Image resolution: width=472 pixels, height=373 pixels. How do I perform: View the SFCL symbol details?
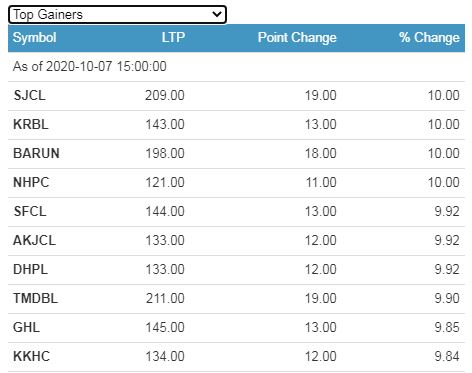(30, 212)
